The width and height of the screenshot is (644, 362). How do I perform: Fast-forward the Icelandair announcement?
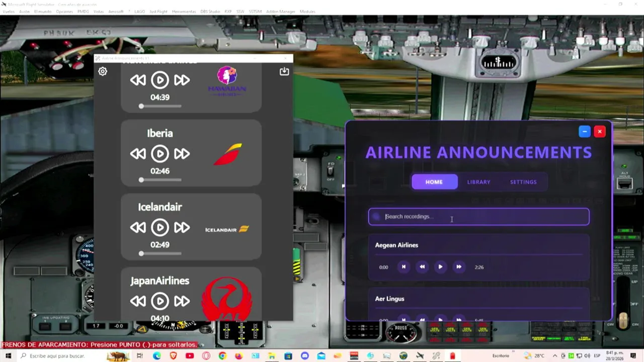tap(182, 227)
